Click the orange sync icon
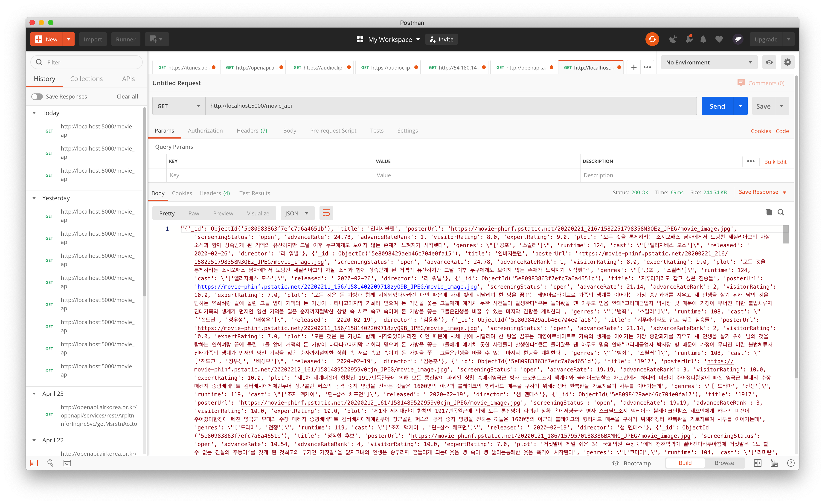 [652, 39]
